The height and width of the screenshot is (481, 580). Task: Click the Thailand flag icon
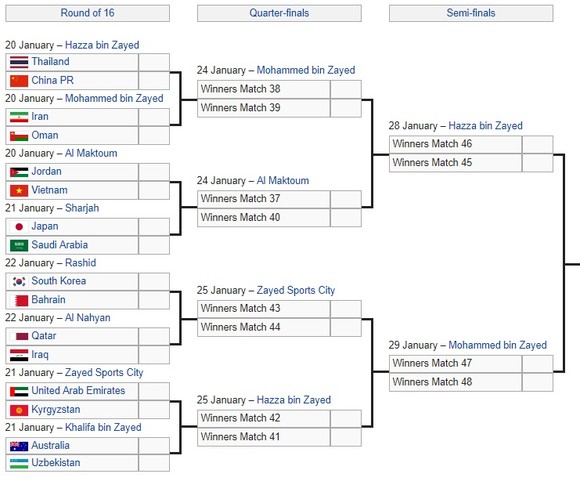[x=19, y=62]
